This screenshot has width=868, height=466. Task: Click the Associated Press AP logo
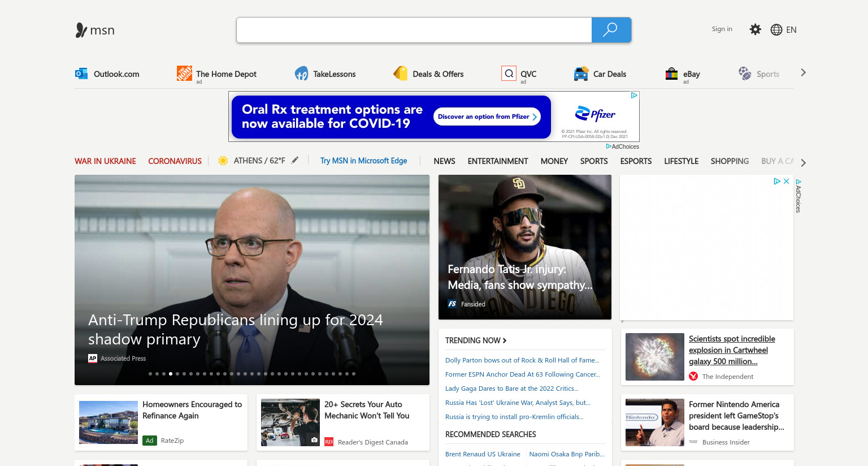(x=93, y=359)
